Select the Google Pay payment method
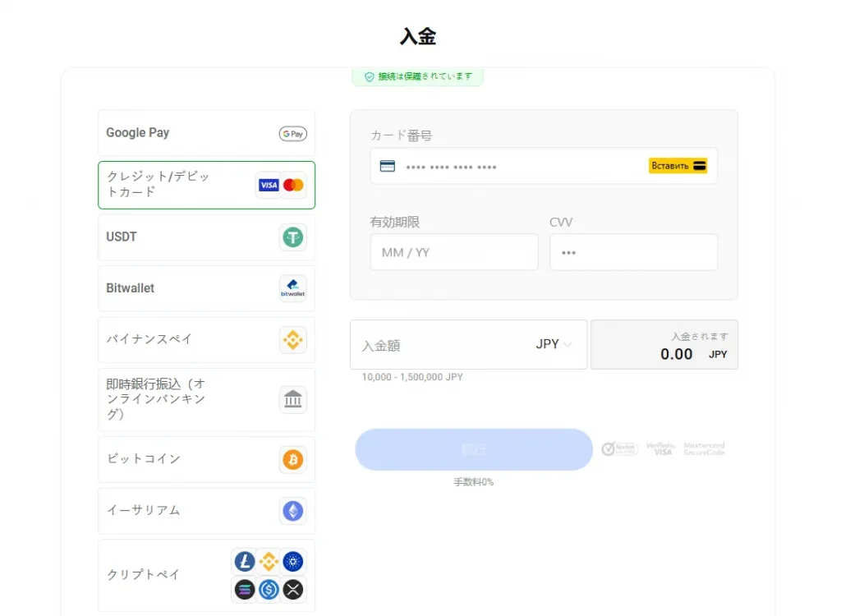Image resolution: width=841 pixels, height=616 pixels. [206, 133]
